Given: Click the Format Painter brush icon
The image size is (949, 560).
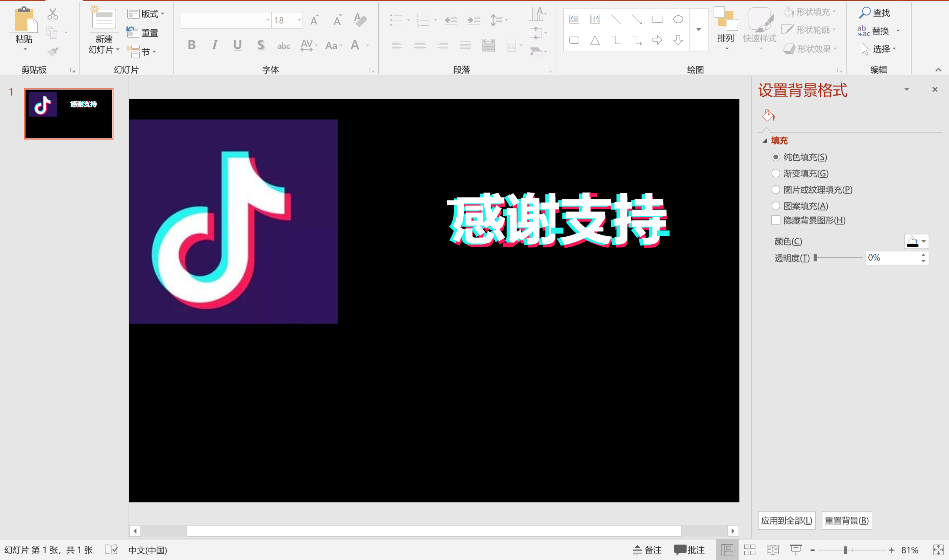Looking at the screenshot, I should tap(53, 51).
